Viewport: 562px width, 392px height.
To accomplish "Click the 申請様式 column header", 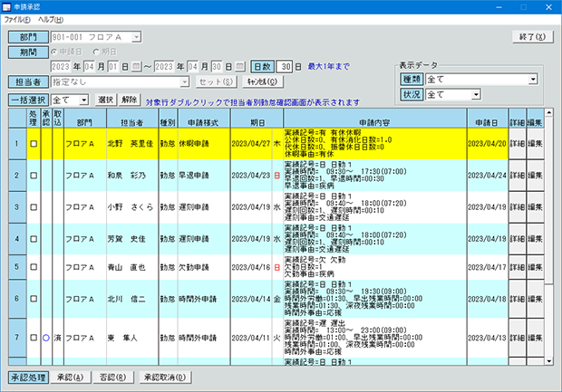I will click(204, 118).
